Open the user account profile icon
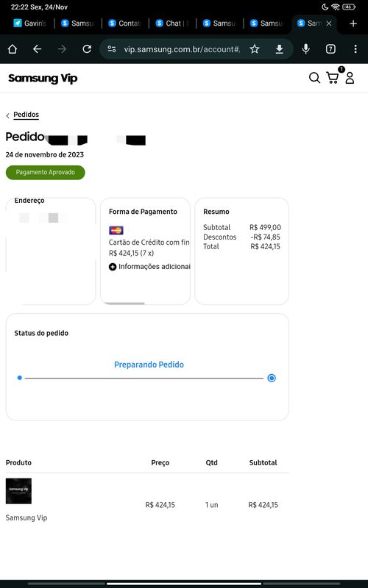 click(350, 78)
